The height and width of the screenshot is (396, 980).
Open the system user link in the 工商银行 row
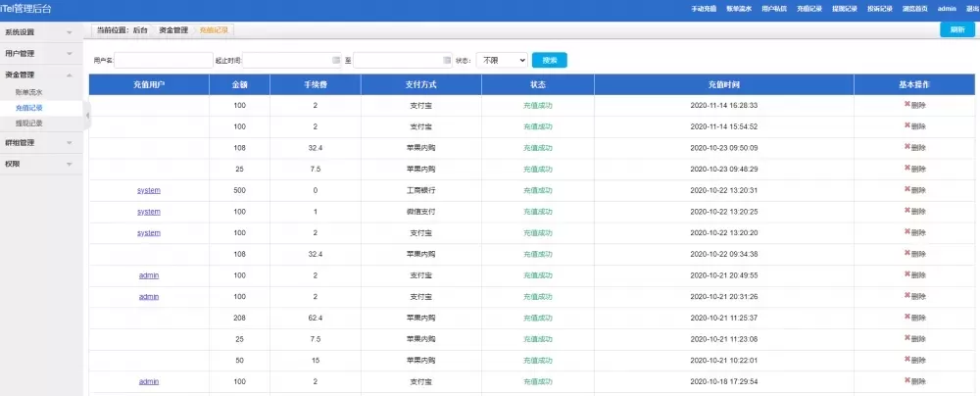click(149, 190)
